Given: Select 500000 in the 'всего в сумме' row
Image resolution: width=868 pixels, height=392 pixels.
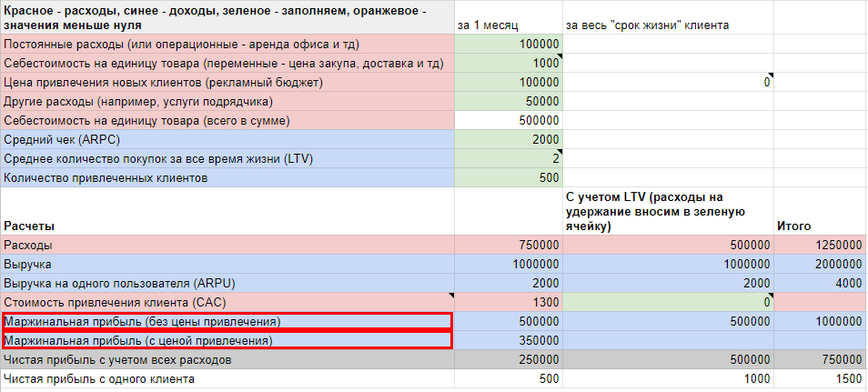Looking at the screenshot, I should click(x=509, y=120).
